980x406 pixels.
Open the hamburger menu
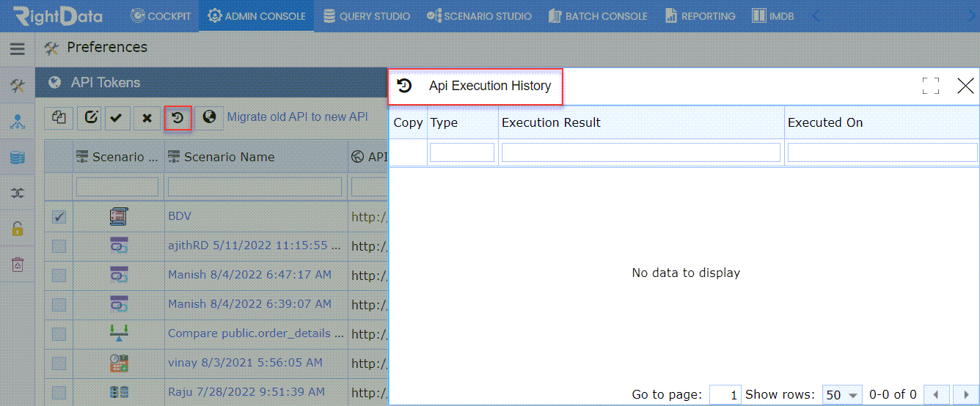click(18, 49)
